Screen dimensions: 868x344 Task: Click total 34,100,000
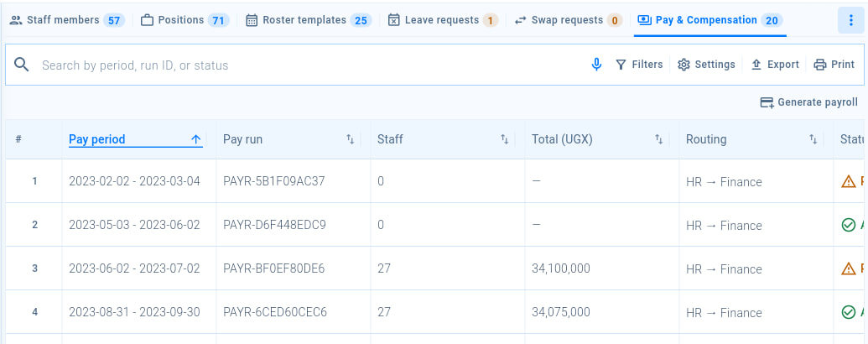tap(561, 268)
